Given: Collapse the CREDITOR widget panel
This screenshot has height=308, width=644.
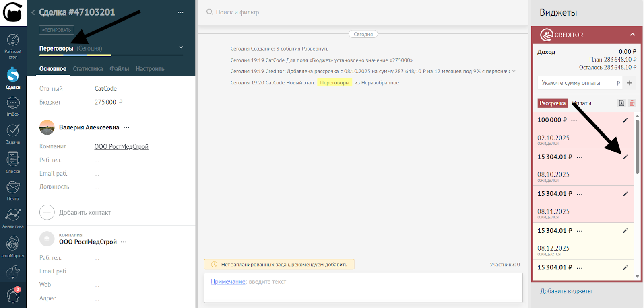Looking at the screenshot, I should pyautogui.click(x=632, y=35).
